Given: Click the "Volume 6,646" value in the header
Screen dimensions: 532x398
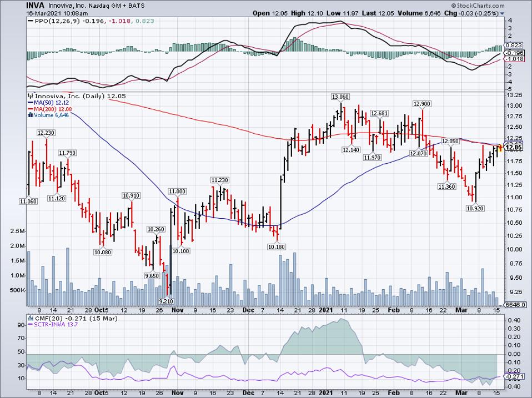Looking at the screenshot, I should (419, 13).
